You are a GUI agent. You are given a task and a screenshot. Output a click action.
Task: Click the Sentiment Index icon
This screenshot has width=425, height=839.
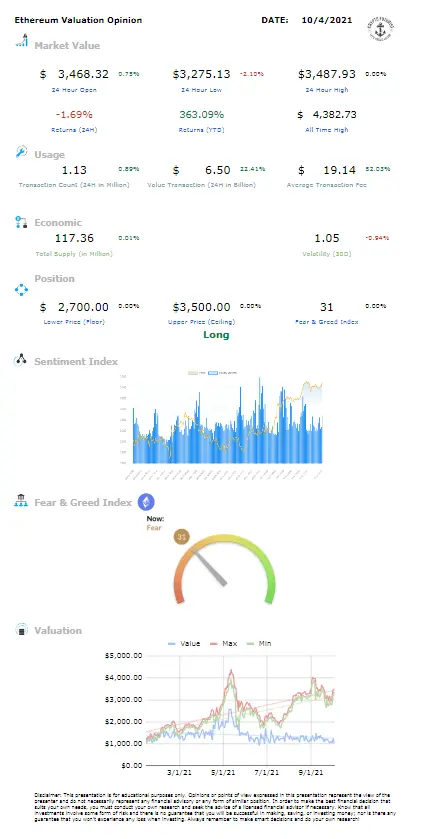click(21, 359)
